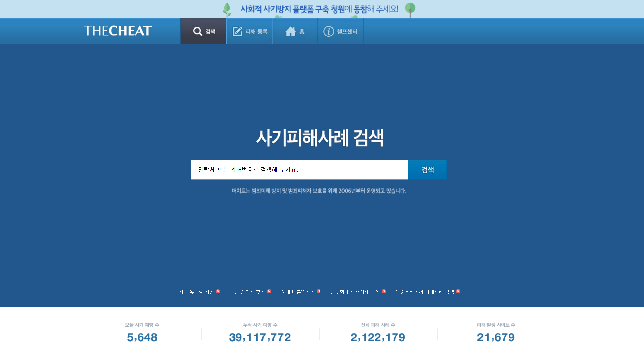Click the N badge beside 암호화폐 피해사례 검색

(383, 291)
